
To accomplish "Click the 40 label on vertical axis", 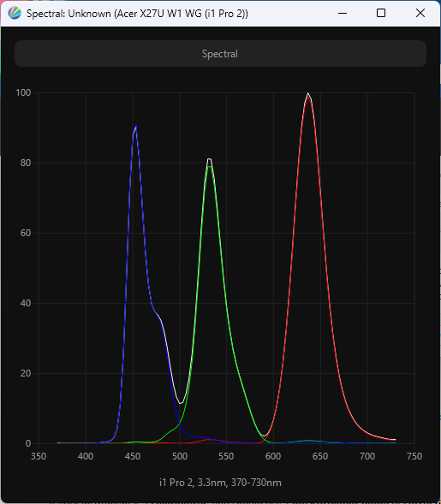I will pyautogui.click(x=26, y=303).
